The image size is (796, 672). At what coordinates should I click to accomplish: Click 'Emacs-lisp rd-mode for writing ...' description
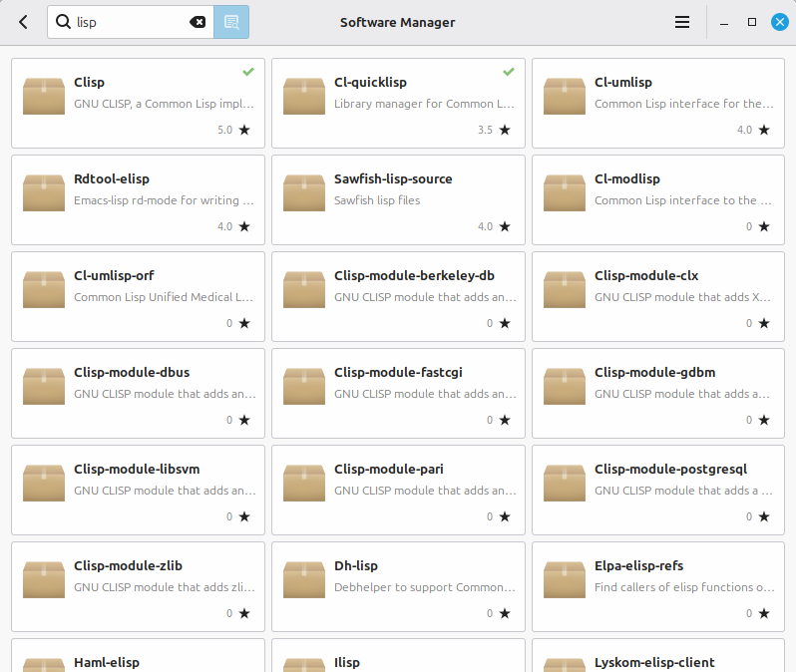[x=164, y=200]
